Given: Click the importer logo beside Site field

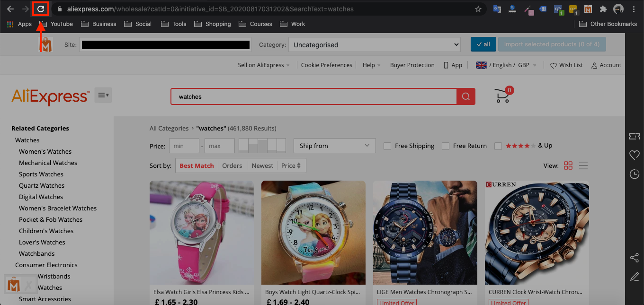Looking at the screenshot, I should tap(46, 45).
